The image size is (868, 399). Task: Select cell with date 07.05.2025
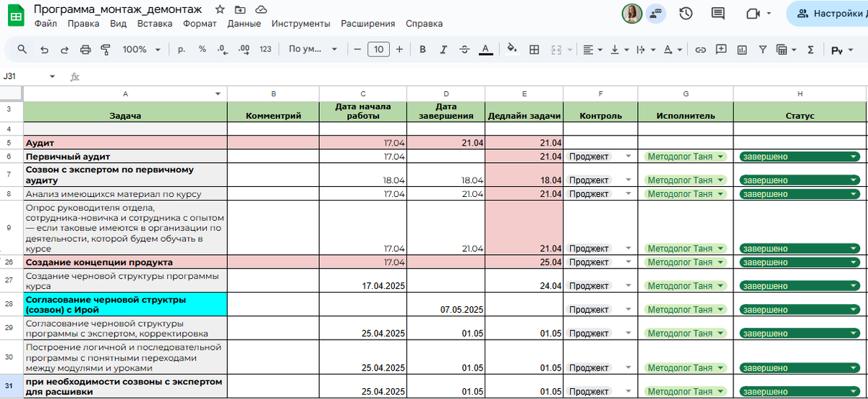pyautogui.click(x=446, y=304)
